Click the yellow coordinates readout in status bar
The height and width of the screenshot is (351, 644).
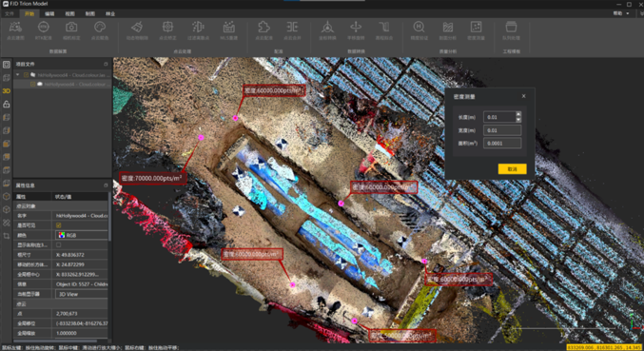(604, 347)
